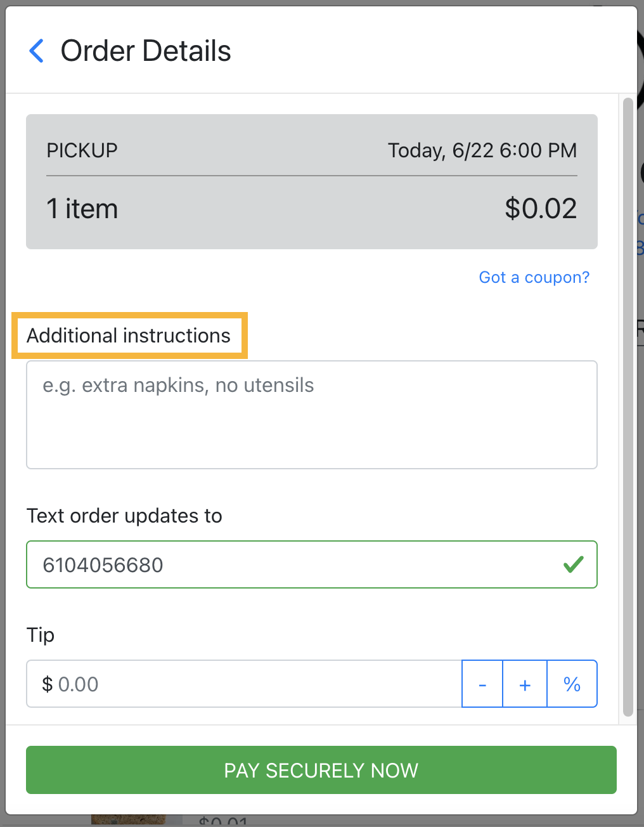Focus the Additional instructions text area
Image resolution: width=644 pixels, height=827 pixels.
[312, 415]
